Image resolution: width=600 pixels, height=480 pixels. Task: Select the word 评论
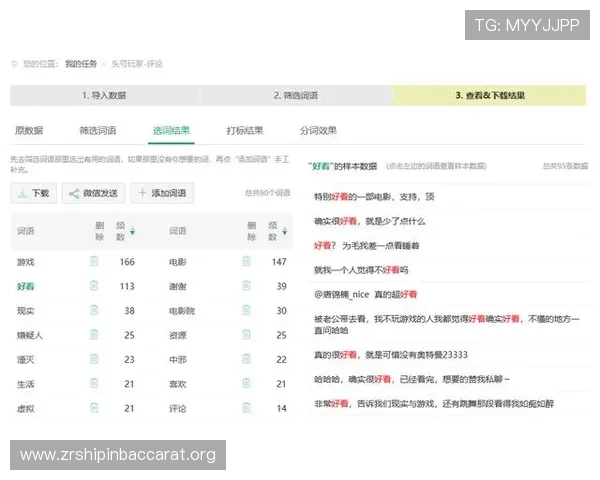pyautogui.click(x=178, y=408)
